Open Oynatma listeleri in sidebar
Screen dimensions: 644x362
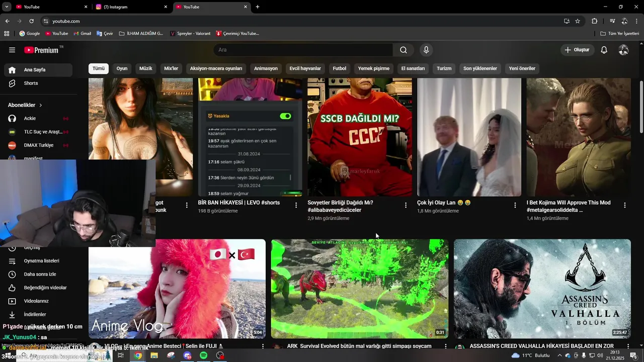point(38,261)
